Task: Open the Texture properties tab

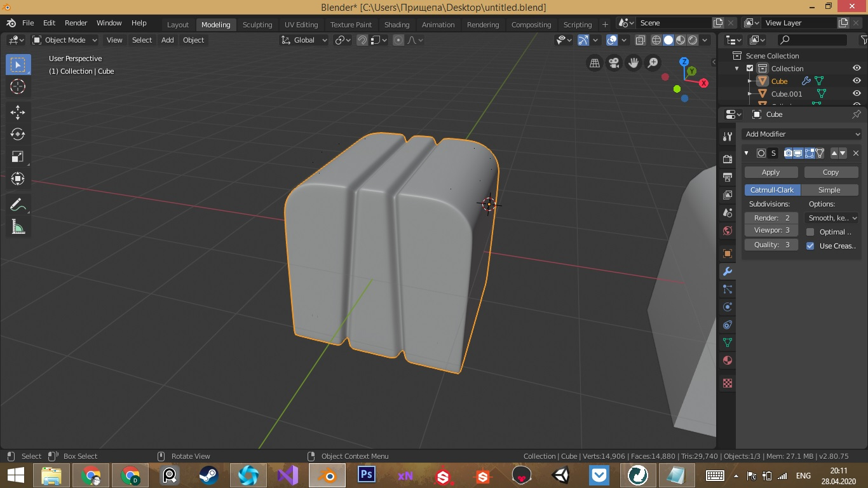Action: pos(728,383)
